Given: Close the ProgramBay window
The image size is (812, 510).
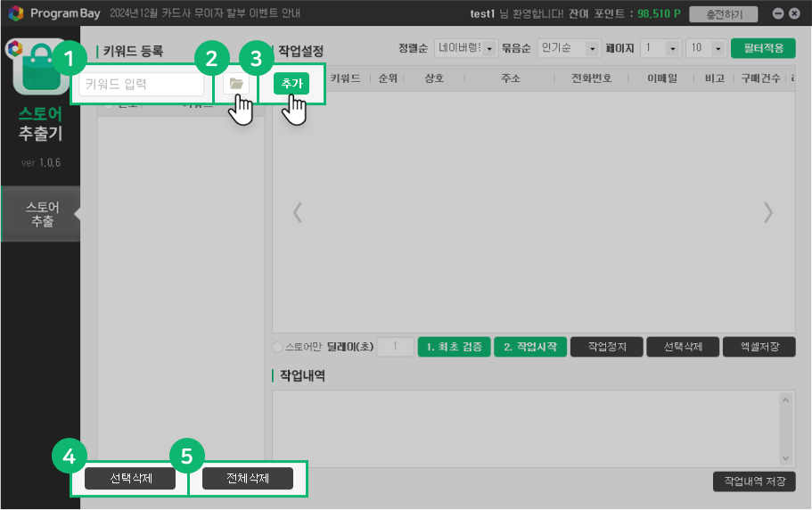Looking at the screenshot, I should point(794,14).
